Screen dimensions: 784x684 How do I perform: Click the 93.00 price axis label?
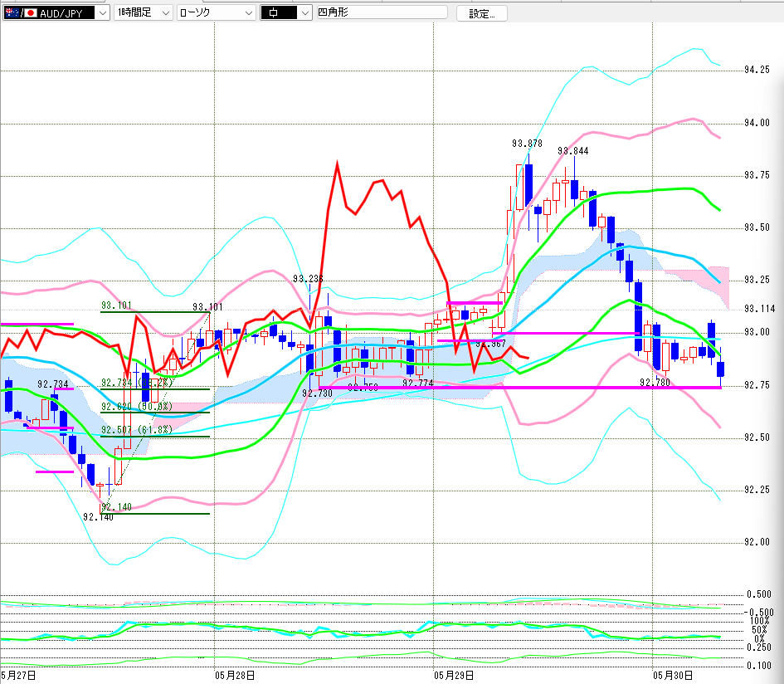pos(757,332)
